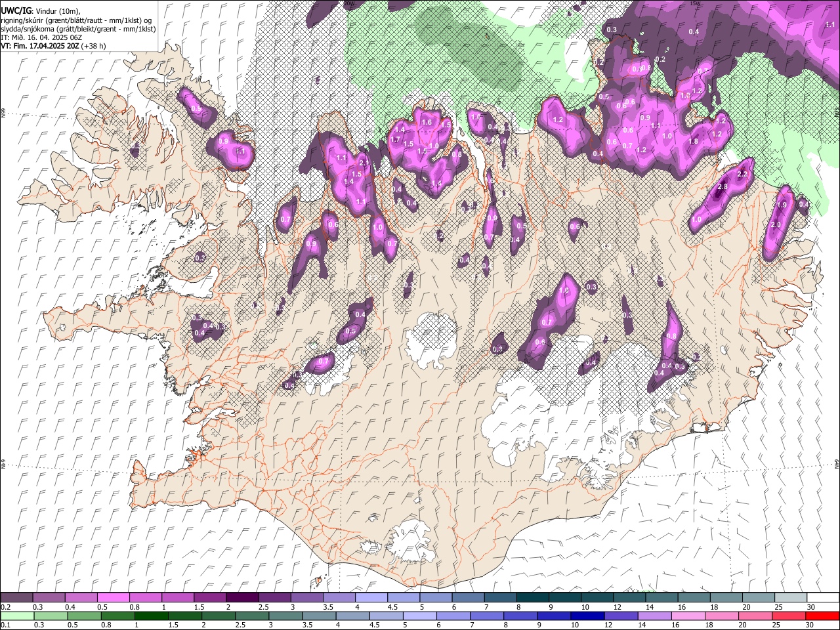The width and height of the screenshot is (840, 630).
Task: Select the bright red 30 swatch in the lower rain scale
Action: click(x=823, y=616)
